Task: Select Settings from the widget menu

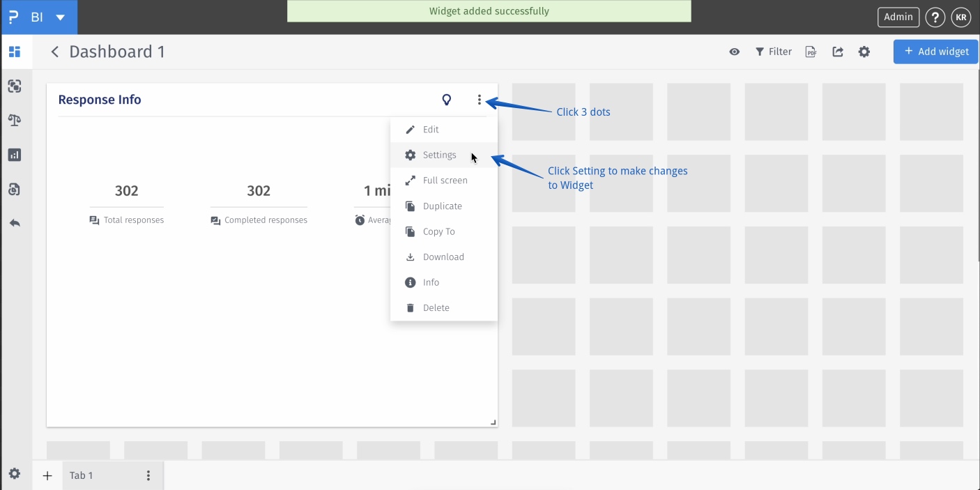Action: tap(439, 155)
